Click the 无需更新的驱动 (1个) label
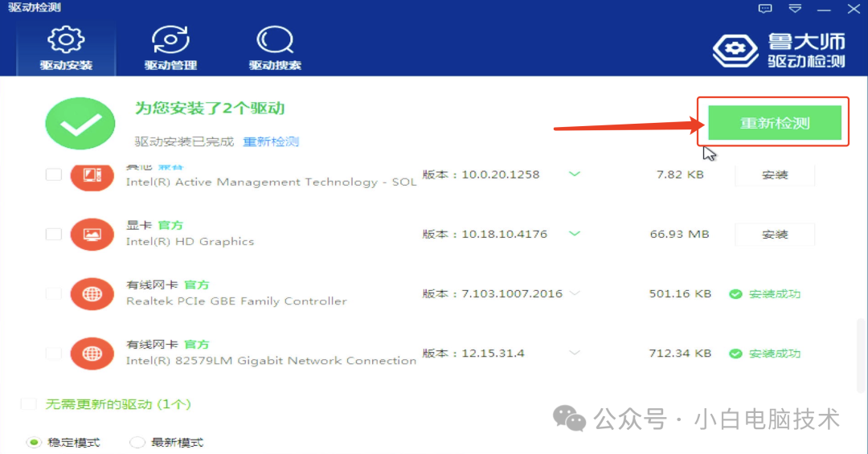 click(x=118, y=404)
